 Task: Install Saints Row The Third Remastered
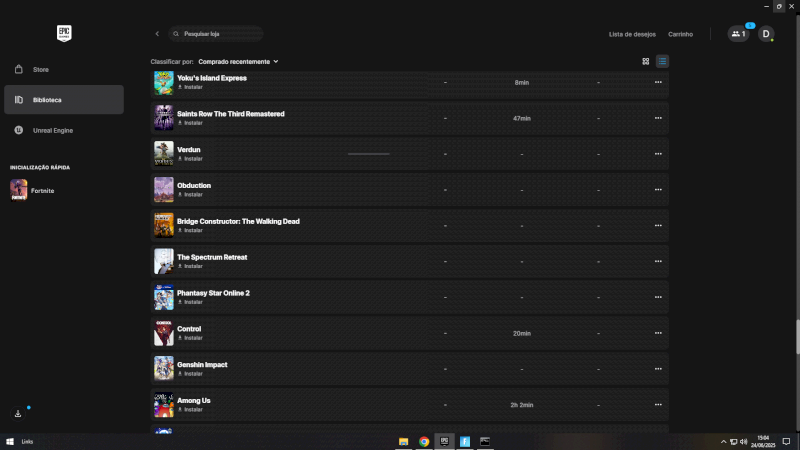point(190,123)
